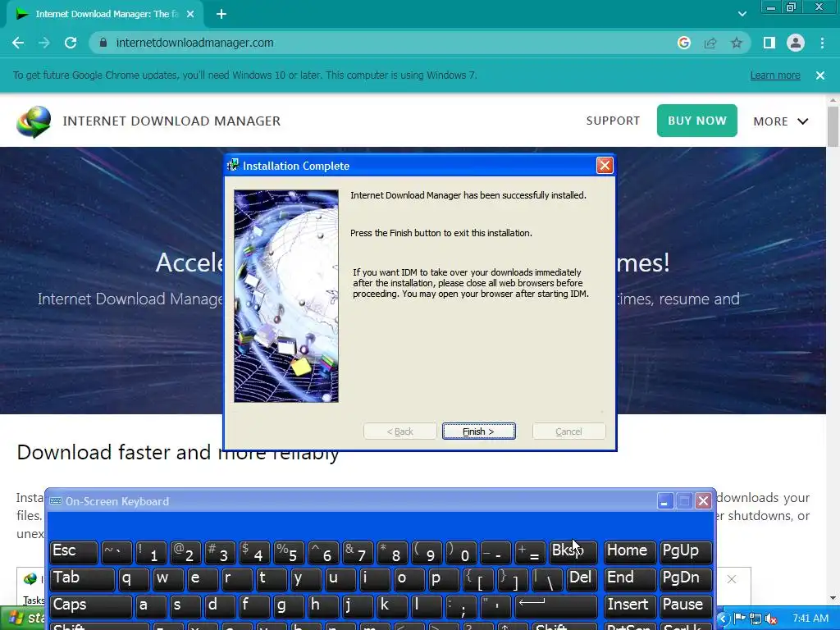Select the Internet Download Manager browser tab

tap(106, 14)
